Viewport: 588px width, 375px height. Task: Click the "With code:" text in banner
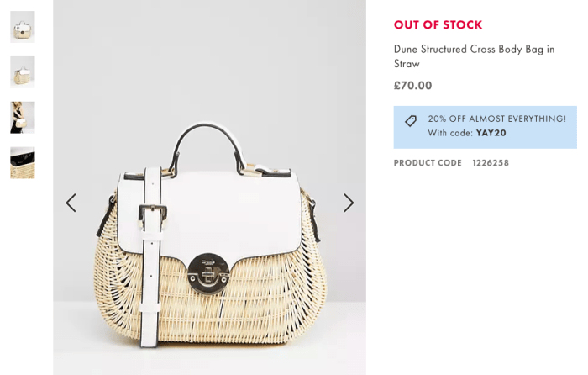[x=450, y=133]
